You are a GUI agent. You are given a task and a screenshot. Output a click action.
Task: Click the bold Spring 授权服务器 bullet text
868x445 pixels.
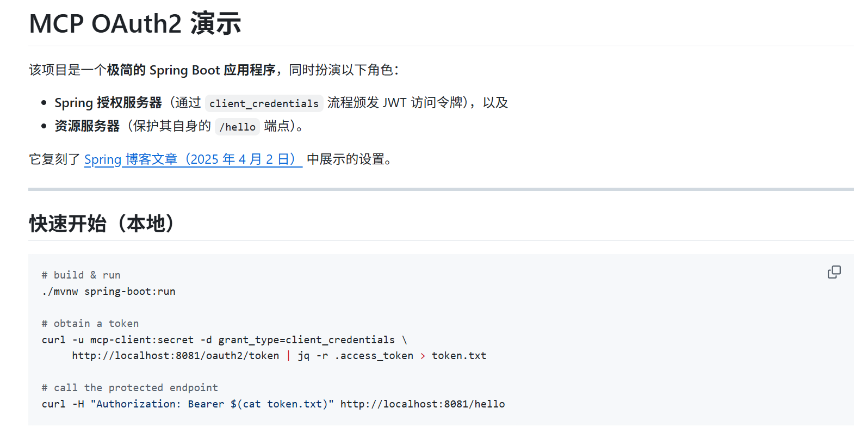click(x=108, y=103)
